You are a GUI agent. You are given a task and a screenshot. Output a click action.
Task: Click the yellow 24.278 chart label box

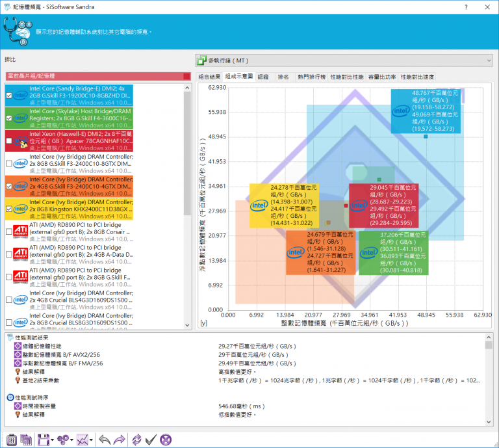point(284,205)
